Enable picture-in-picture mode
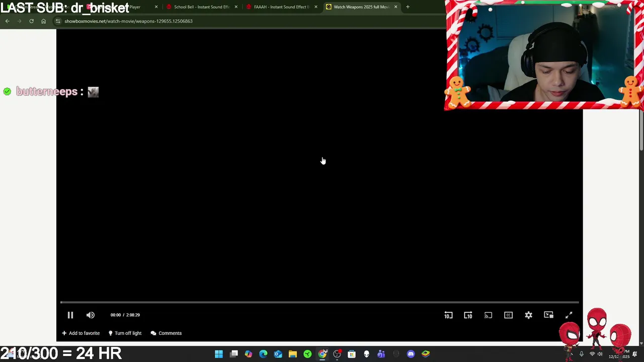Viewport: 644px width, 362px height. (x=548, y=315)
